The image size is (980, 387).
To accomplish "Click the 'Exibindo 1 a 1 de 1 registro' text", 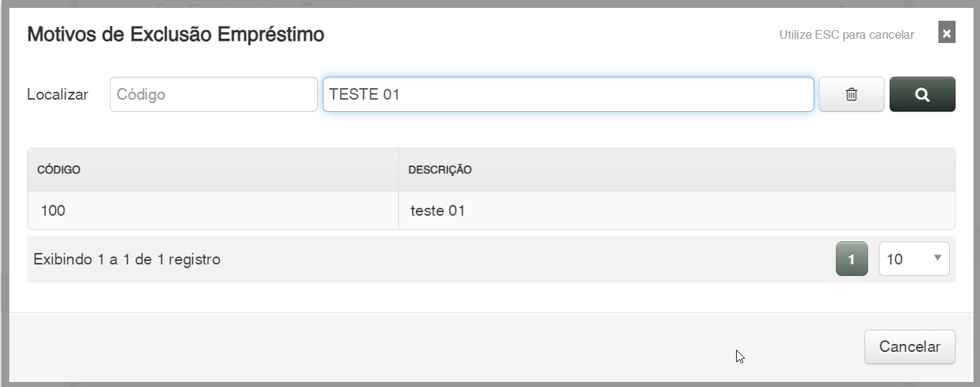I will point(127,259).
